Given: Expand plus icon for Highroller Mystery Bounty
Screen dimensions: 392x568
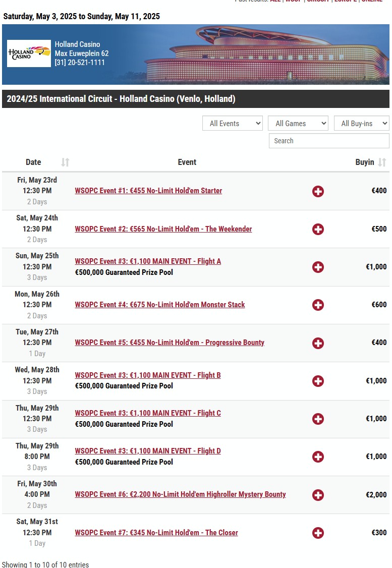Looking at the screenshot, I should 318,495.
